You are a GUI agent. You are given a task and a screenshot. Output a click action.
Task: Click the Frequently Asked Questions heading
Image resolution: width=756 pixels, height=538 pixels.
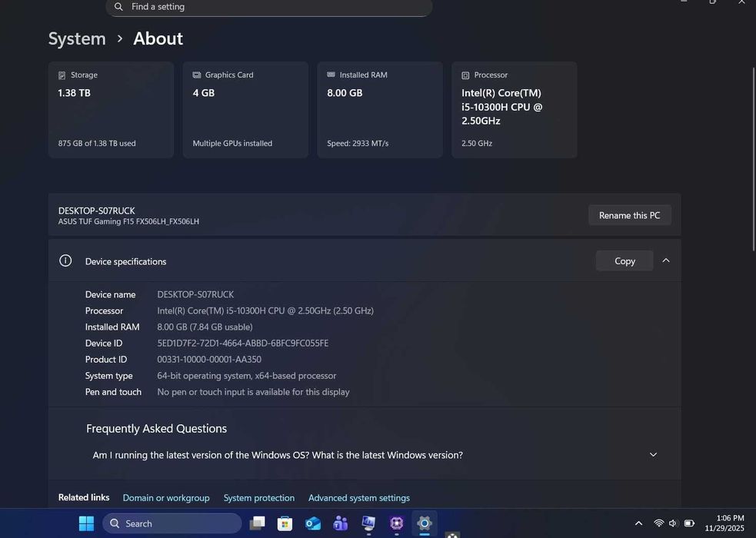[156, 429]
